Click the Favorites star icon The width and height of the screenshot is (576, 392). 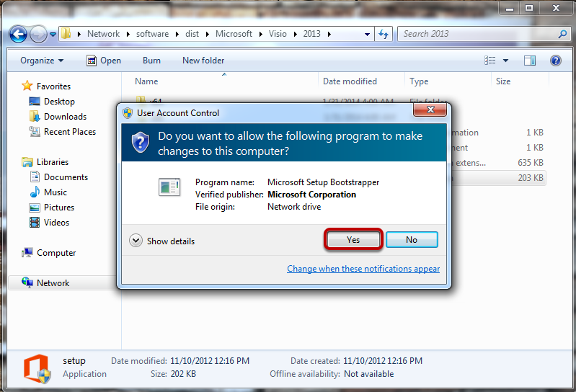(27, 86)
